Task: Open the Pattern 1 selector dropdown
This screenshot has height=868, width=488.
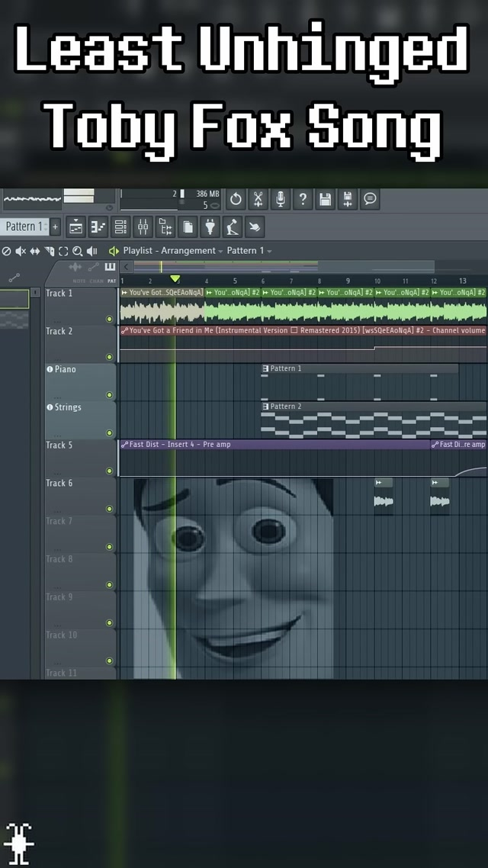Action: pos(24,227)
